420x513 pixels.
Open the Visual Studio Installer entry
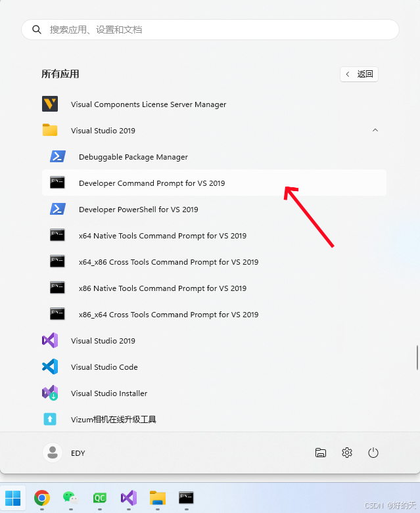point(214,393)
